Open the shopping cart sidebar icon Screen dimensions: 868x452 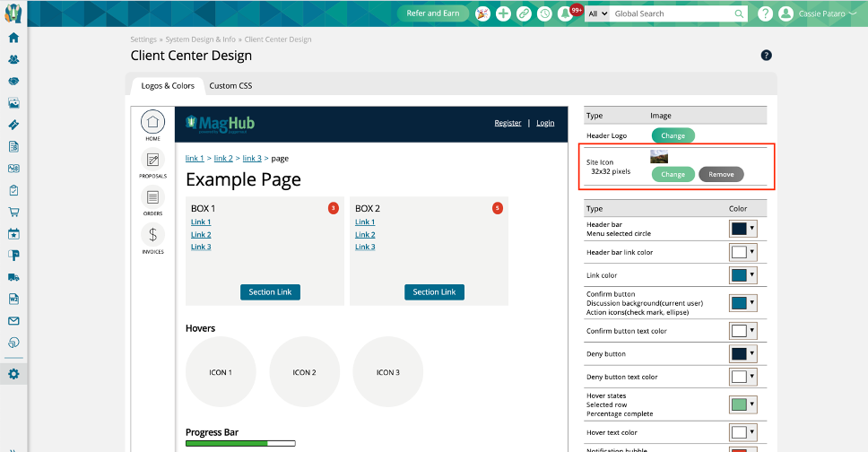click(x=13, y=213)
